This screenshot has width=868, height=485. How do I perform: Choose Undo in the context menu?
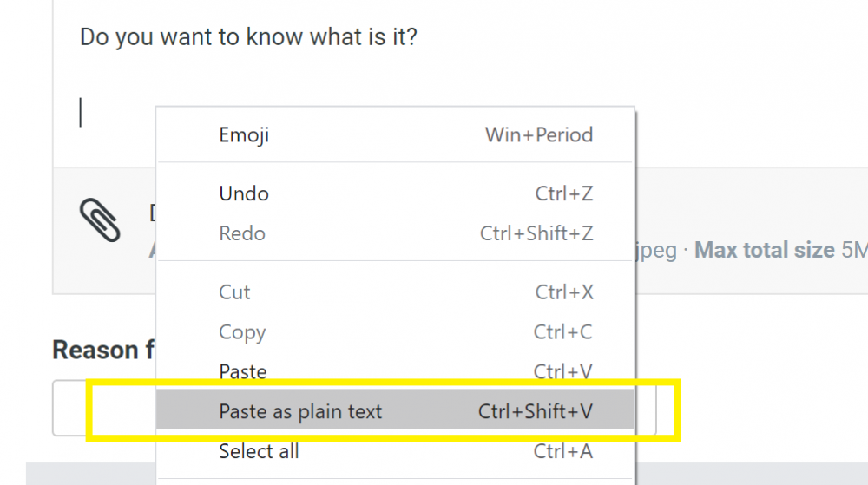[244, 193]
